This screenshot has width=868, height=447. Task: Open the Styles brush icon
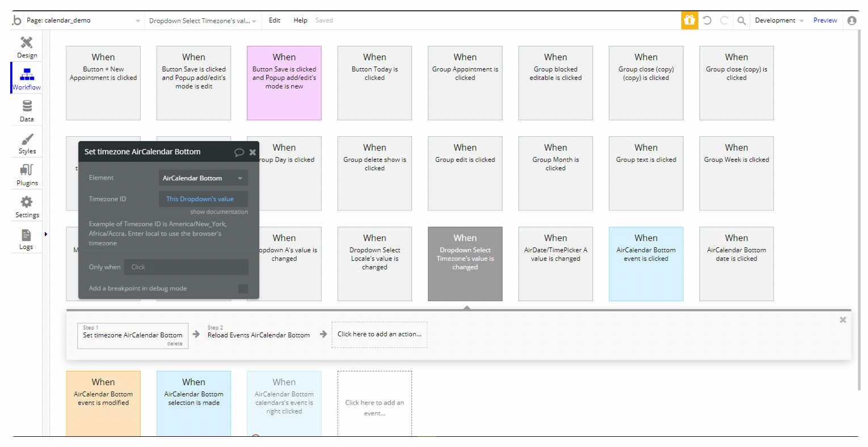pos(27,139)
